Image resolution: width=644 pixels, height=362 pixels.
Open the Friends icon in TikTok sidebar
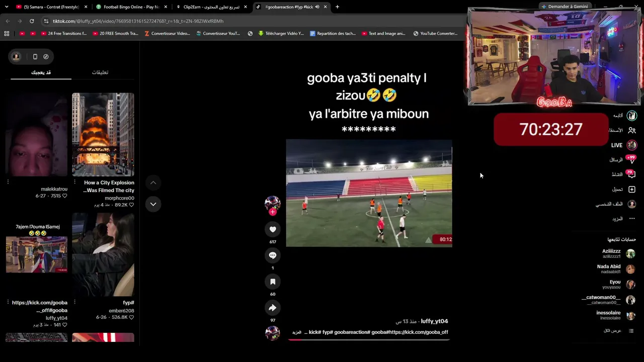pyautogui.click(x=632, y=130)
